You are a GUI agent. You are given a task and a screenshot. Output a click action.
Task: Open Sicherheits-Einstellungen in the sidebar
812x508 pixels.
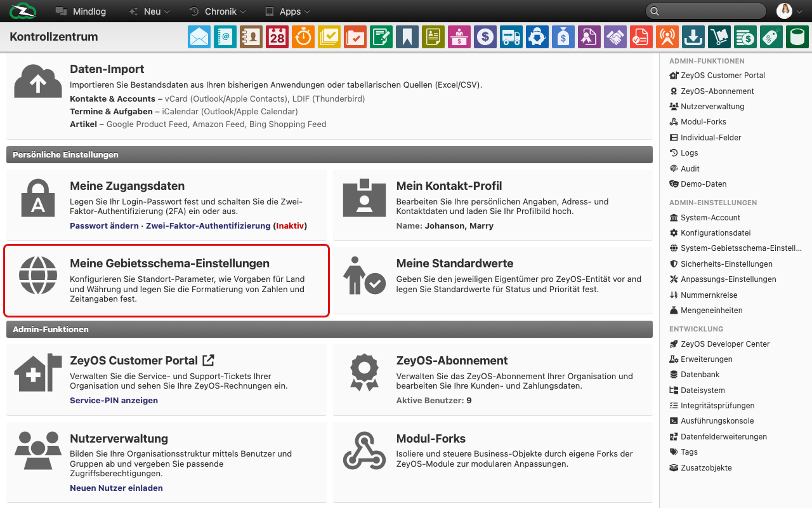coord(721,264)
